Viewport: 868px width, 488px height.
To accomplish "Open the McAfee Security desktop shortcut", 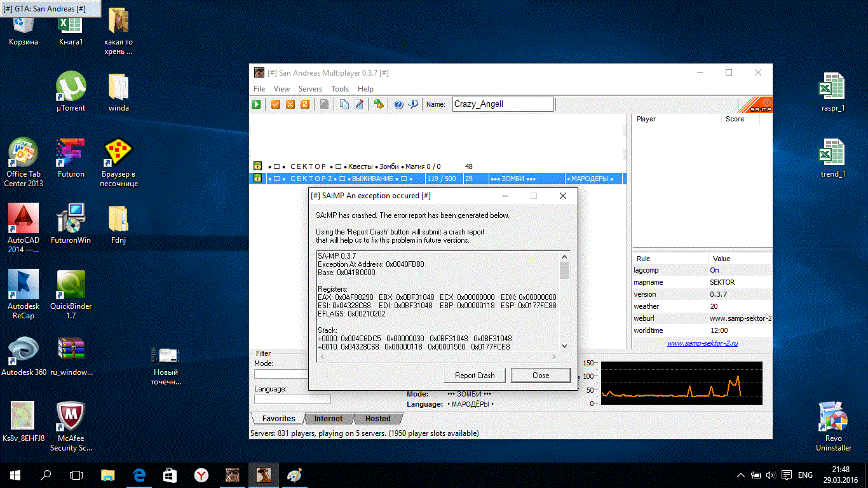I will click(x=71, y=427).
